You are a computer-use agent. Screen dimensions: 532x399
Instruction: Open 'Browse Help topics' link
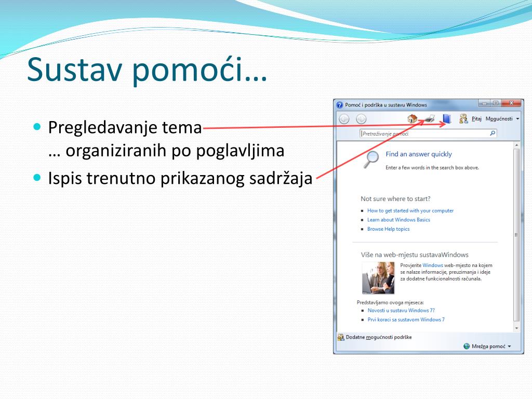click(388, 229)
